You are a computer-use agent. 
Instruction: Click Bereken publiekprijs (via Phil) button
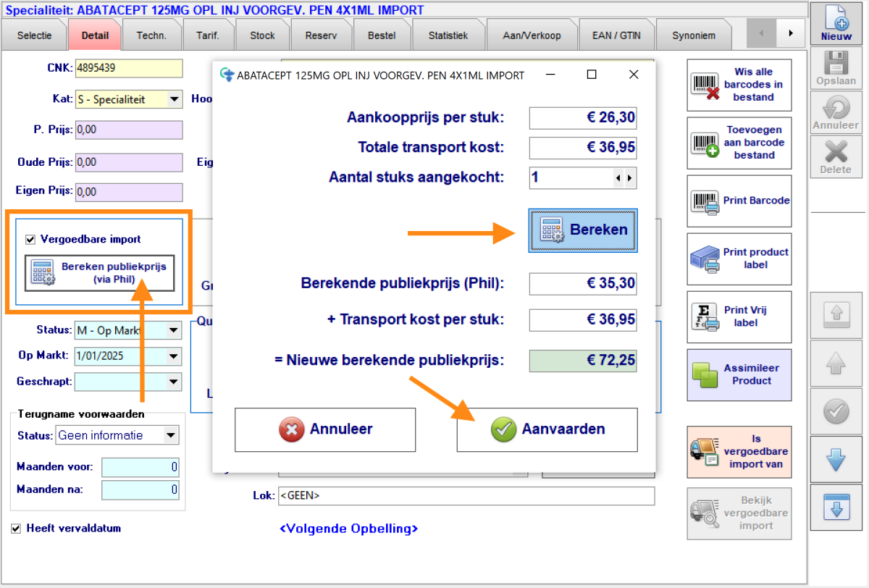(100, 272)
